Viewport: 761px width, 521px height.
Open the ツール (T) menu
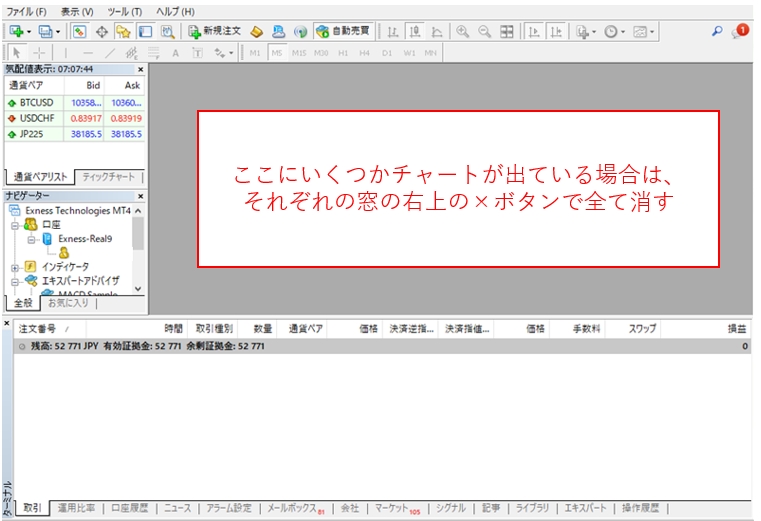tap(123, 11)
